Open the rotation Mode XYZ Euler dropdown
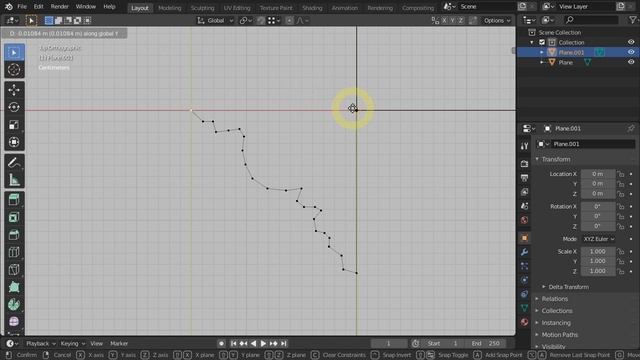Image resolution: width=640 pixels, height=360 pixels. 598,239
